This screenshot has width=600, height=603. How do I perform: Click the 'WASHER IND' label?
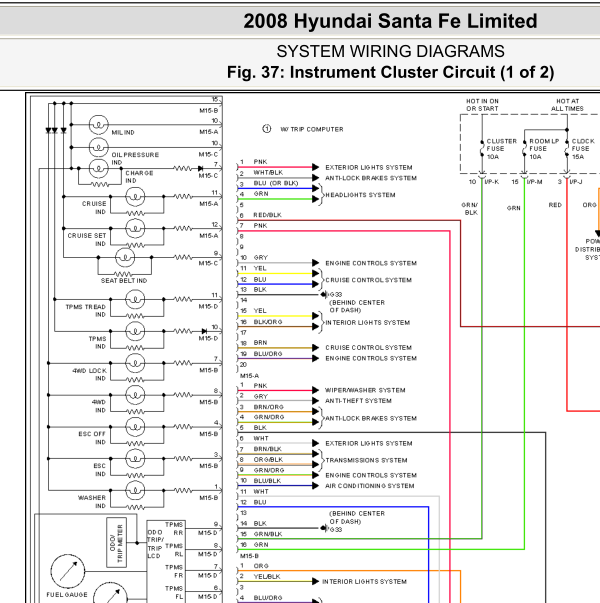pyautogui.click(x=92, y=501)
